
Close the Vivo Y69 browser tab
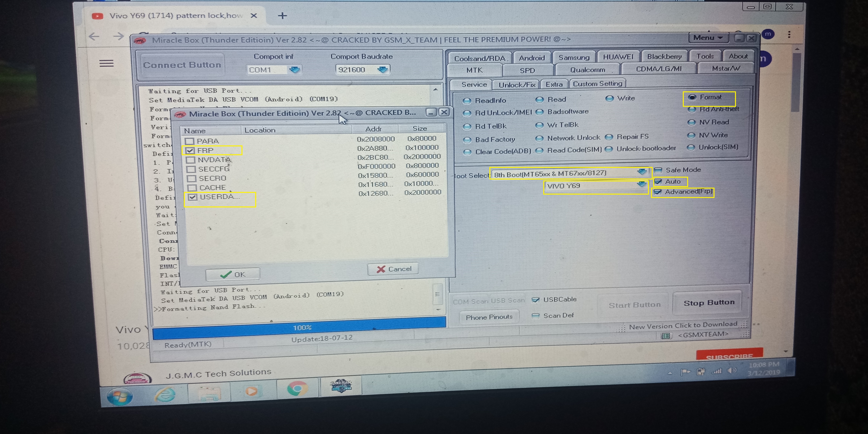tap(254, 15)
